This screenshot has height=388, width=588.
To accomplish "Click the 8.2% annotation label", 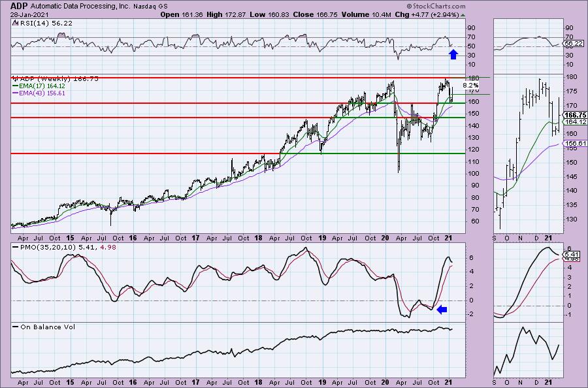I will [x=470, y=86].
